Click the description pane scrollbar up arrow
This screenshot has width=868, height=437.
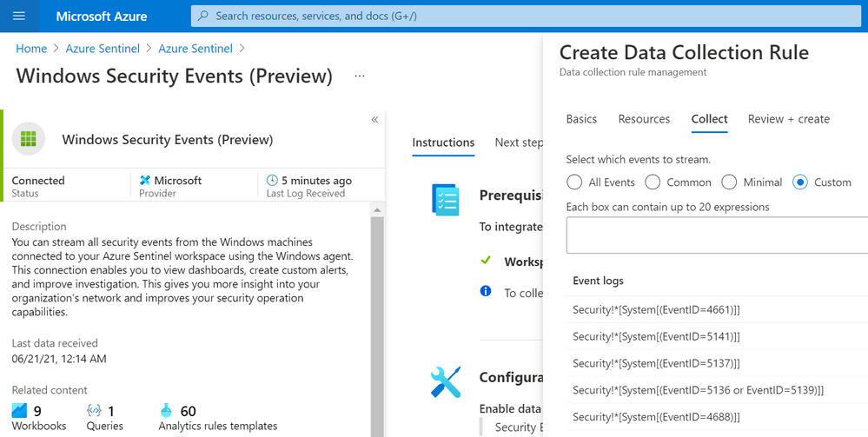tap(377, 210)
